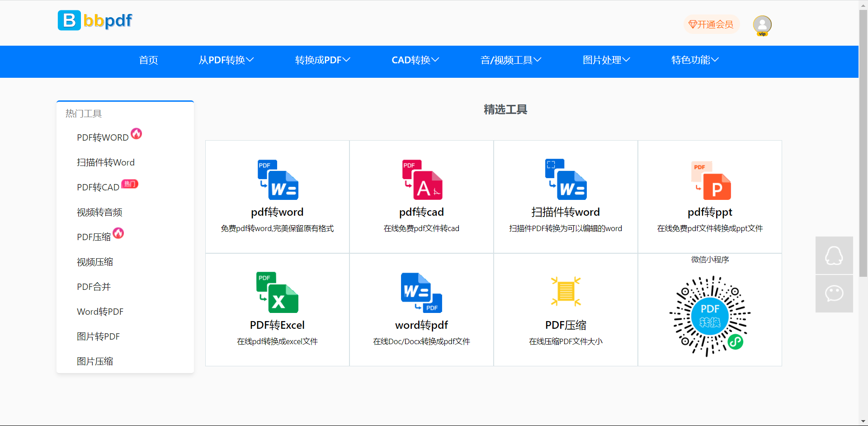Click the pdf转ppt card title
Image resolution: width=868 pixels, height=426 pixels.
point(710,212)
